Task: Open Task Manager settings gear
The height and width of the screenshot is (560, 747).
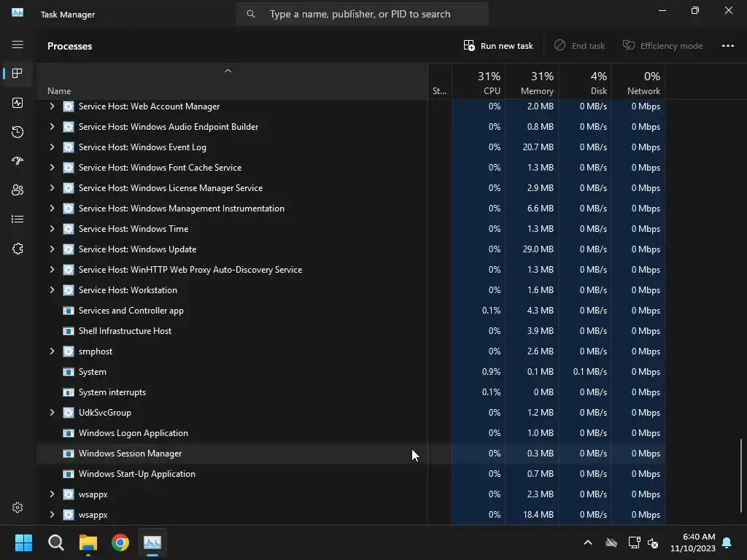Action: tap(18, 507)
